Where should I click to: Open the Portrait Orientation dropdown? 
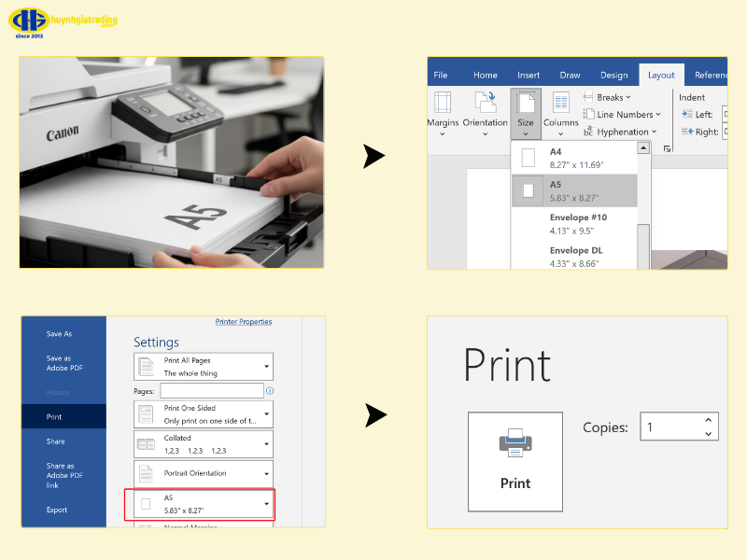tap(267, 473)
